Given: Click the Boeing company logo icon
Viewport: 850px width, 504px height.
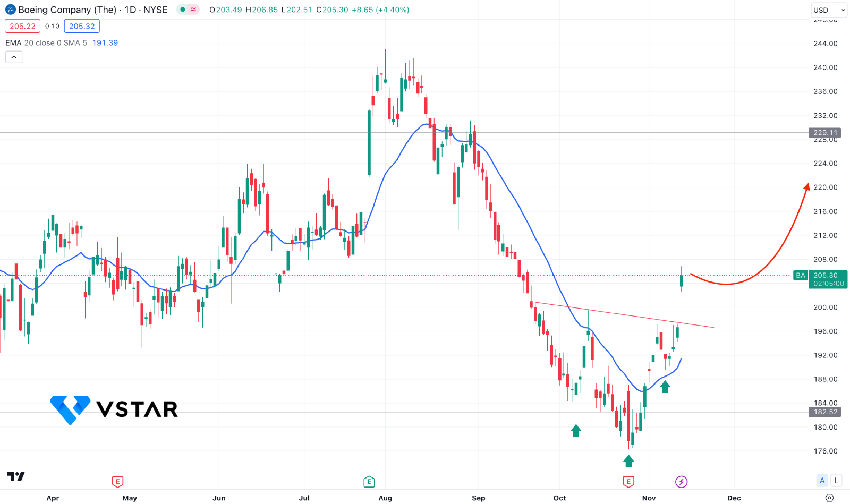Looking at the screenshot, I should (x=10, y=10).
